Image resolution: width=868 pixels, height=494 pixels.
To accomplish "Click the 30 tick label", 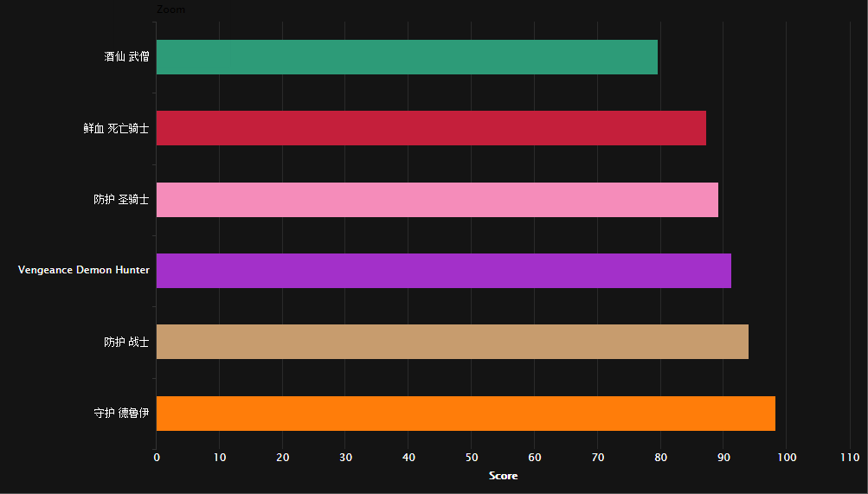I will point(345,458).
